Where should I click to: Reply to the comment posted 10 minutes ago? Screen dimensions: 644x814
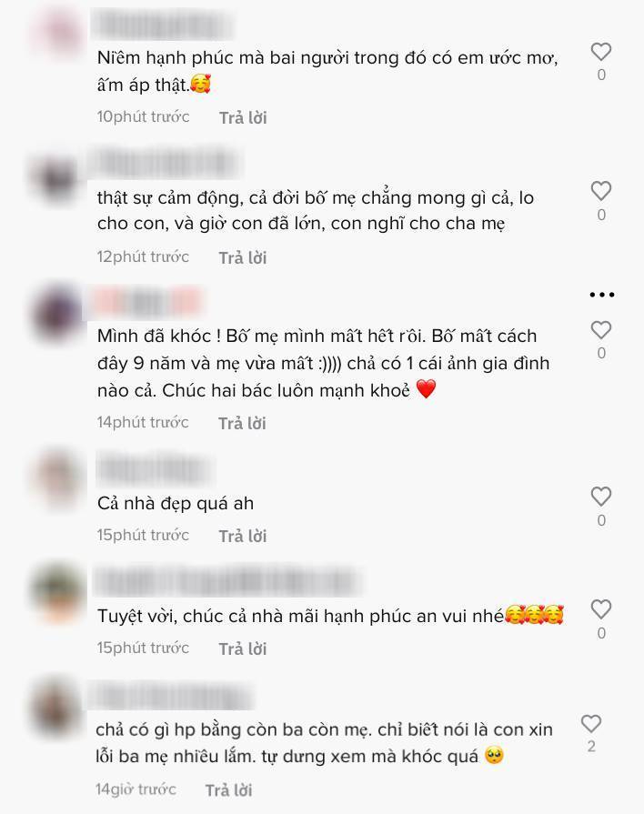243,118
